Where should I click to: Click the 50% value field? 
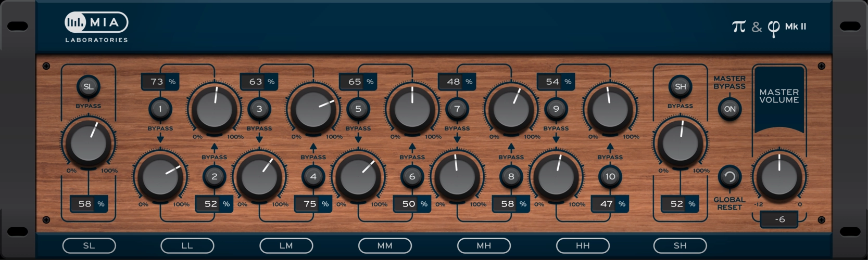tap(412, 204)
